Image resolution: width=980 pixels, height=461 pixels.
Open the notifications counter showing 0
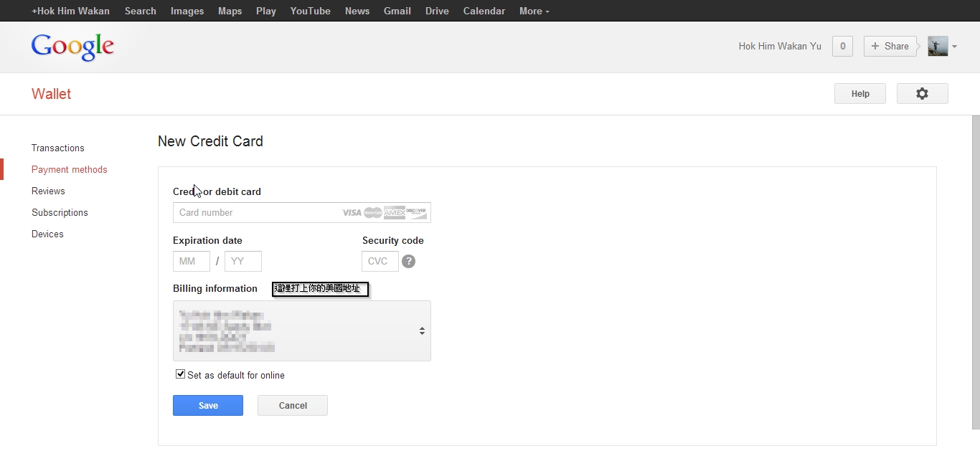pyautogui.click(x=842, y=46)
